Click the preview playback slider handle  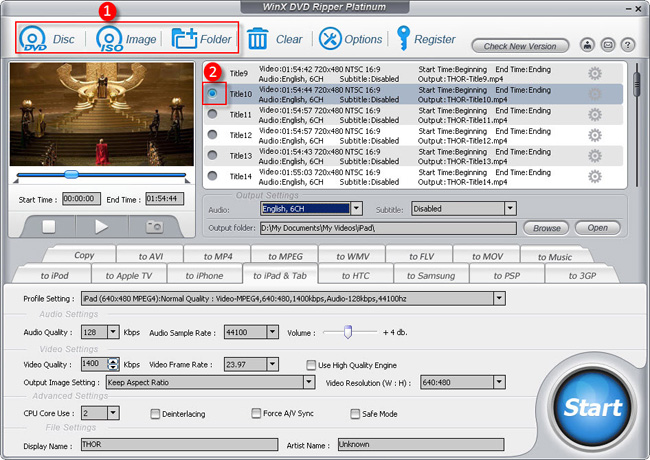pos(71,174)
